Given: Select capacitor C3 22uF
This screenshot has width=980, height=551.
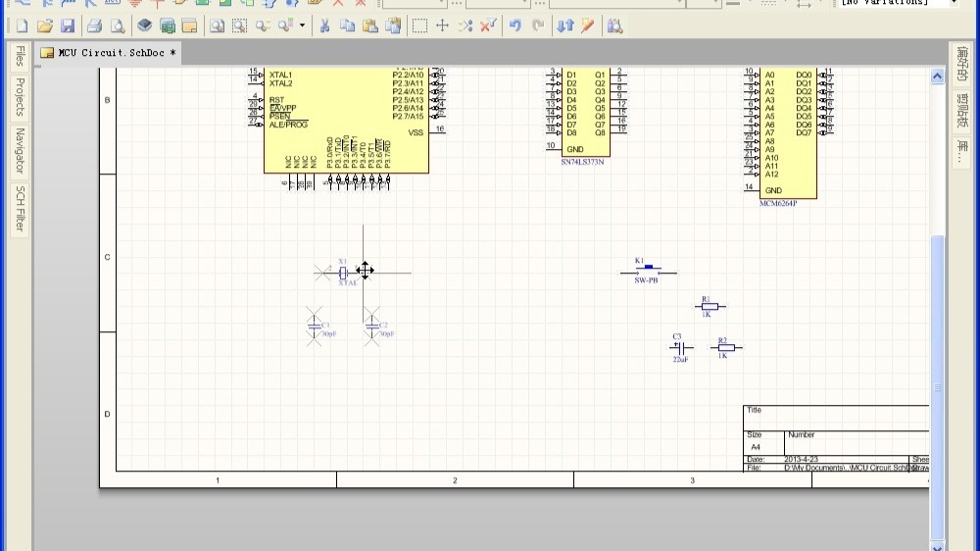Looking at the screenshot, I should pyautogui.click(x=681, y=348).
